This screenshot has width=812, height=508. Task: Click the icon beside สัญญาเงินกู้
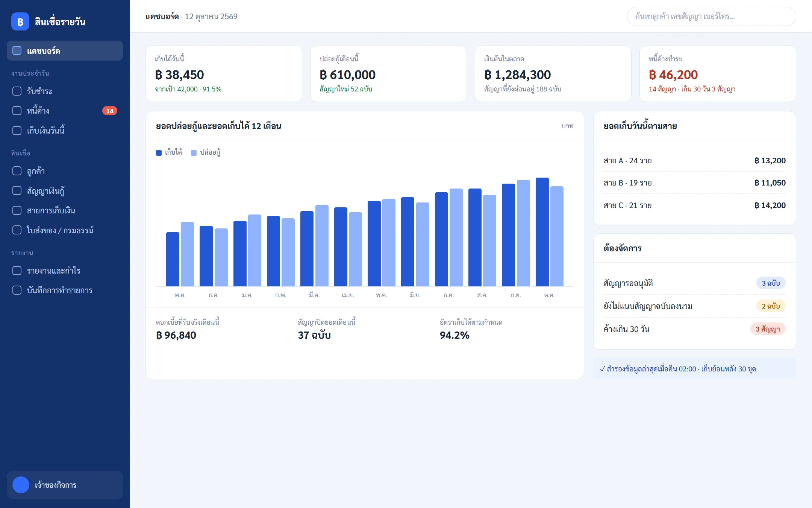(17, 190)
